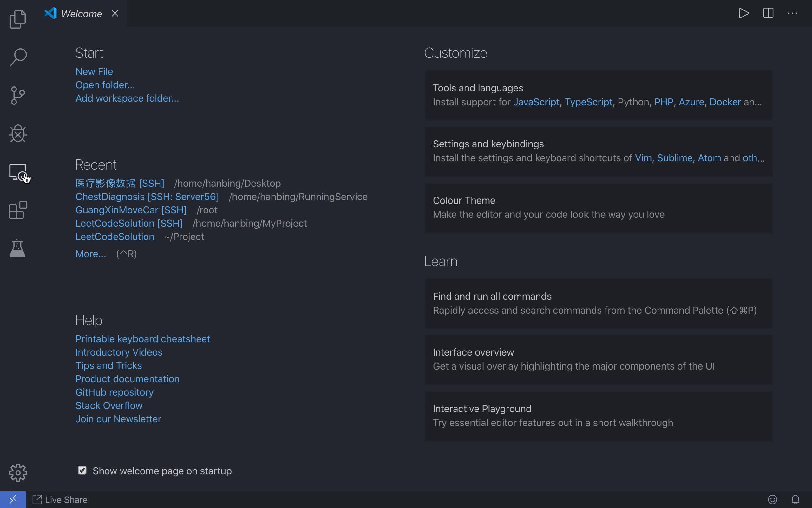This screenshot has height=508, width=812.
Task: Open the Explorer view in activity bar
Action: coord(18,19)
